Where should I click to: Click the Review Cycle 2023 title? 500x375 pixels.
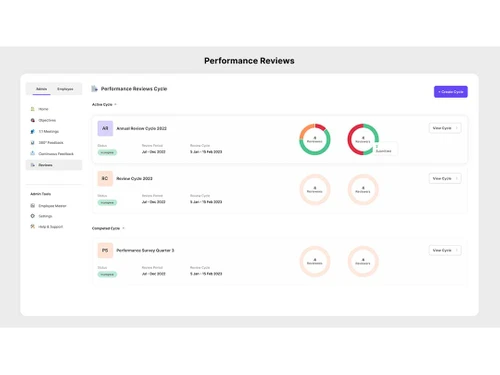click(x=134, y=179)
